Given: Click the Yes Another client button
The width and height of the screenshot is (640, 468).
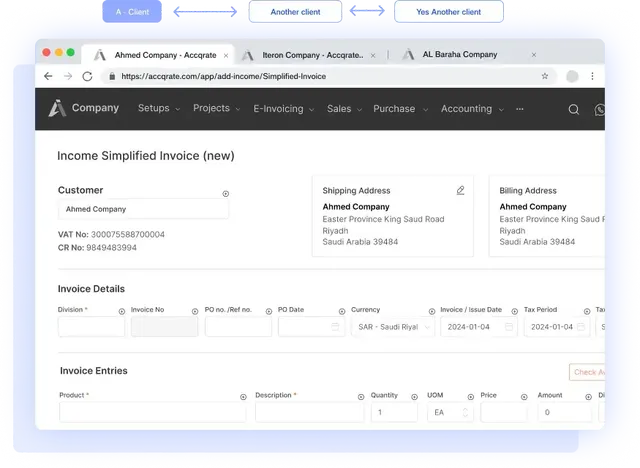Looking at the screenshot, I should 449,12.
